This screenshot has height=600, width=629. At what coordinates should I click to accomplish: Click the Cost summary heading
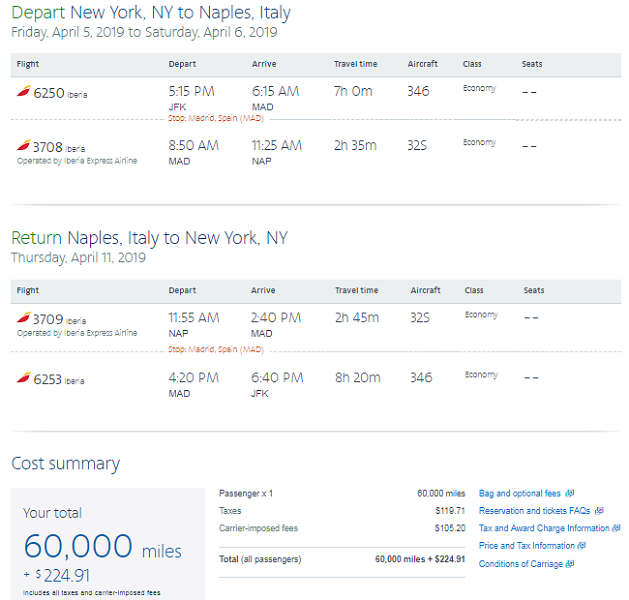point(65,463)
